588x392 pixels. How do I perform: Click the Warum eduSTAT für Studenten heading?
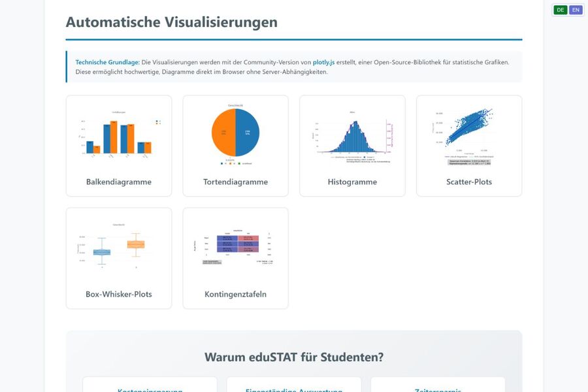[x=294, y=357]
